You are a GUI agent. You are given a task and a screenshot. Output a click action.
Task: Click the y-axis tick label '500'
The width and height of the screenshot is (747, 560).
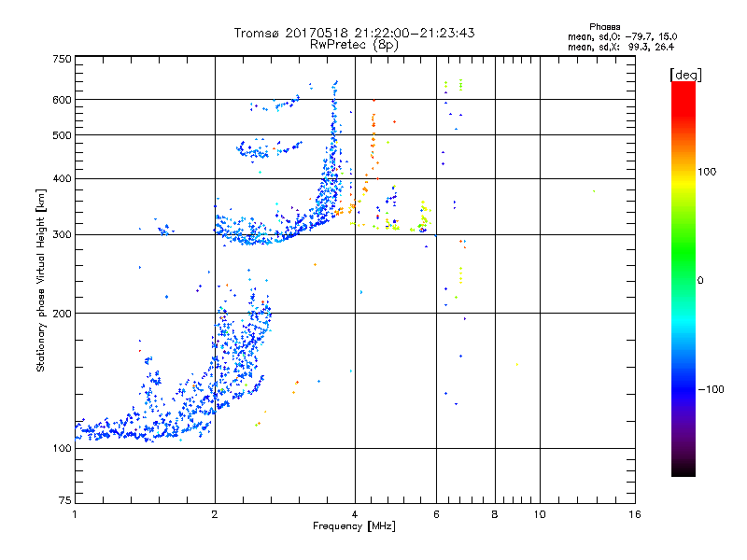(62, 135)
